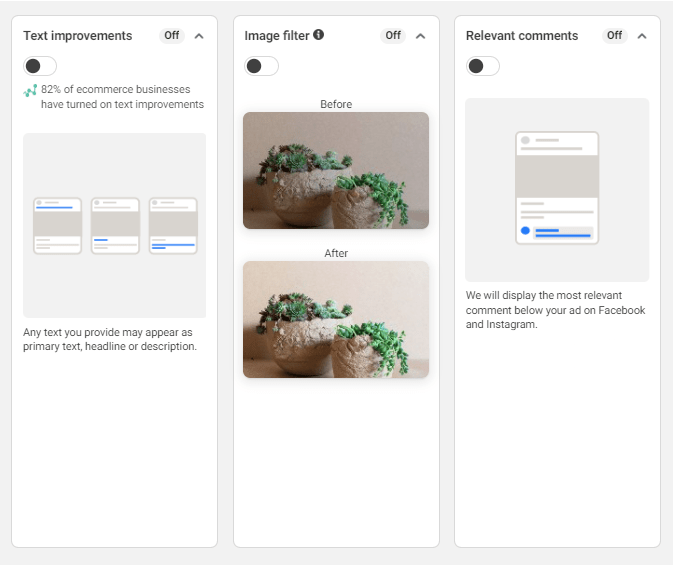Collapse the Text improvements card
The width and height of the screenshot is (673, 565).
(x=199, y=36)
